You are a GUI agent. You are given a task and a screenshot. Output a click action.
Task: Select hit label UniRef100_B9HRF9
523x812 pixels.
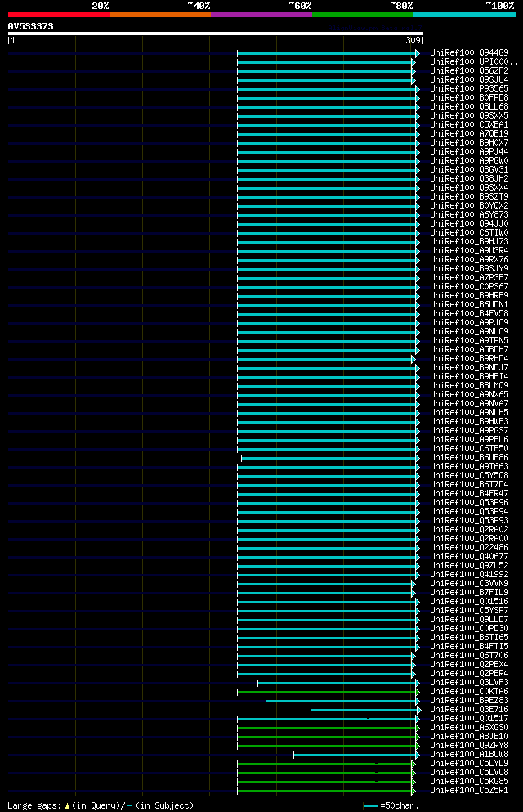469,296
